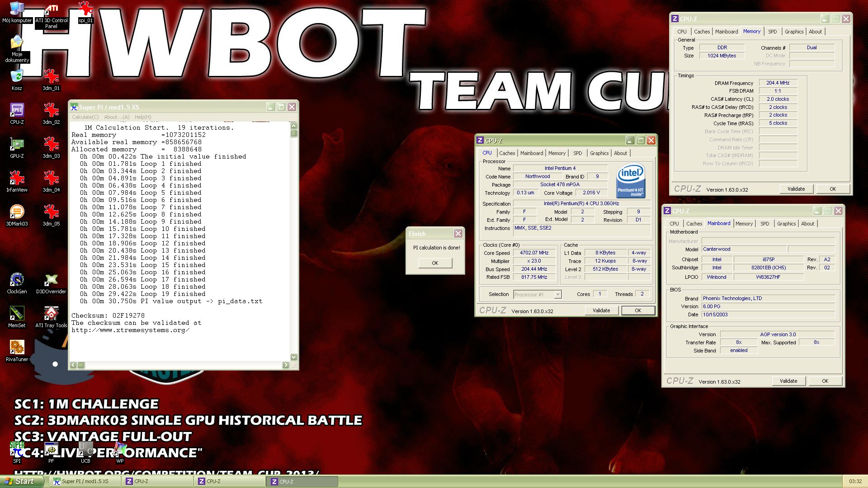Open Graphics tab in Mainboard CPU-Z window
Viewport: 868px width, 488px height.
tap(786, 224)
